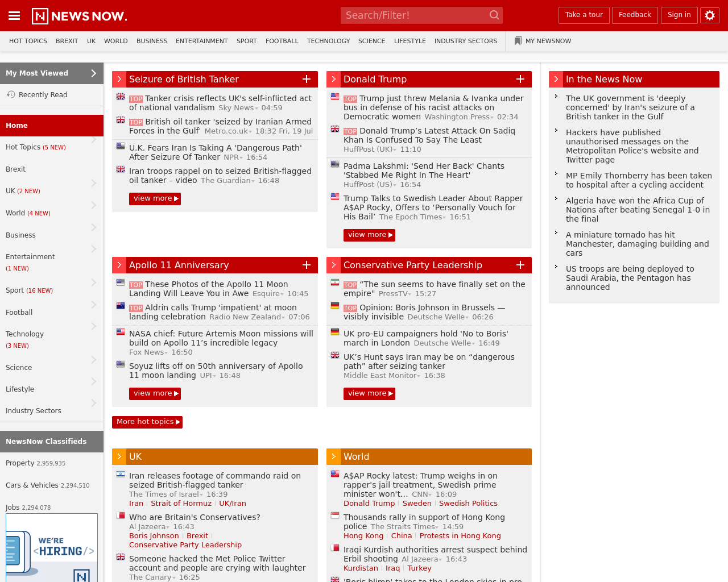Image resolution: width=728 pixels, height=582 pixels.
Task: Expand the My Most Viewed section chevron
Action: coord(92,73)
